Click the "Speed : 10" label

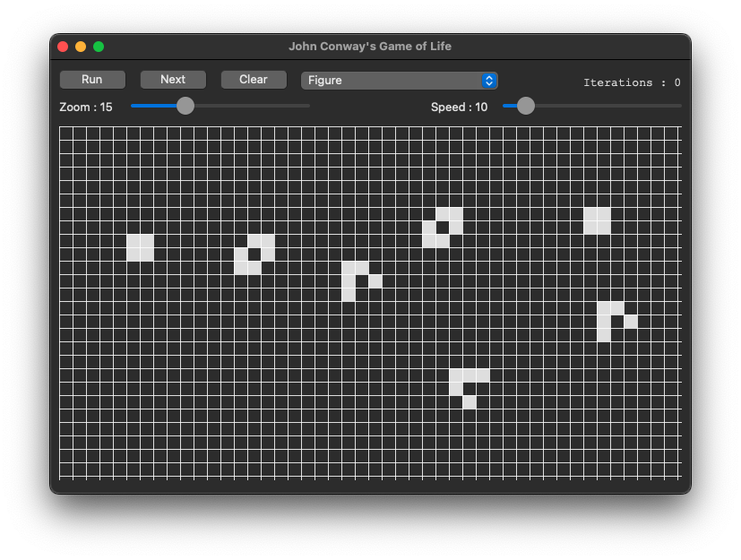pos(459,108)
